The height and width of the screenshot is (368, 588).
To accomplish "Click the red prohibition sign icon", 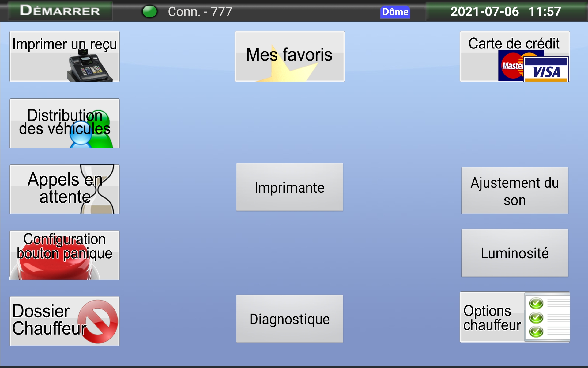I will point(98,321).
